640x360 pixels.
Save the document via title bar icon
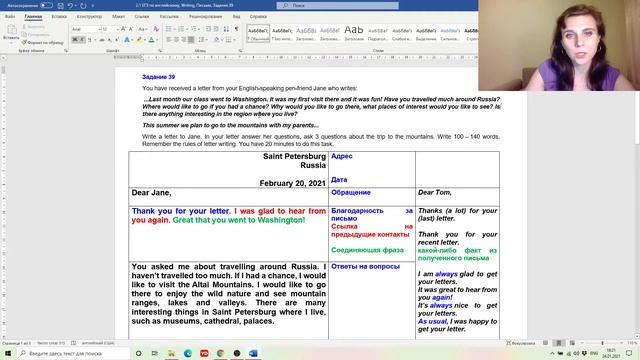[x=60, y=6]
